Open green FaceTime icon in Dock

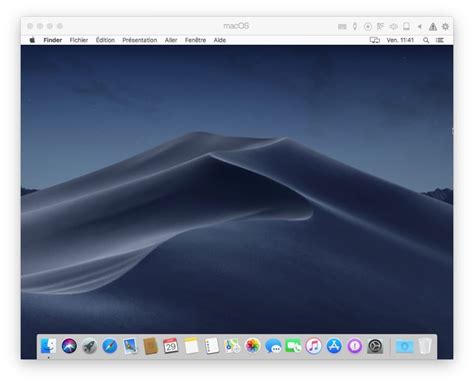point(293,346)
